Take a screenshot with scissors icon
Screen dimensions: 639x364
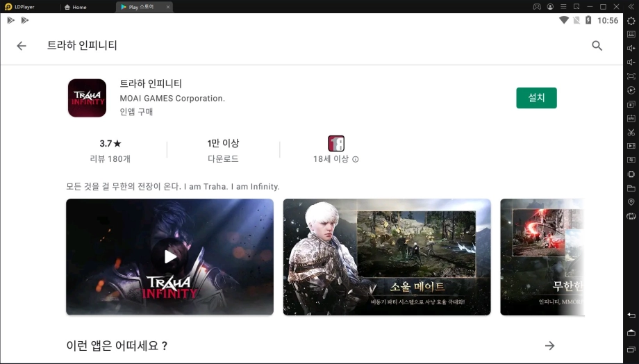(631, 132)
